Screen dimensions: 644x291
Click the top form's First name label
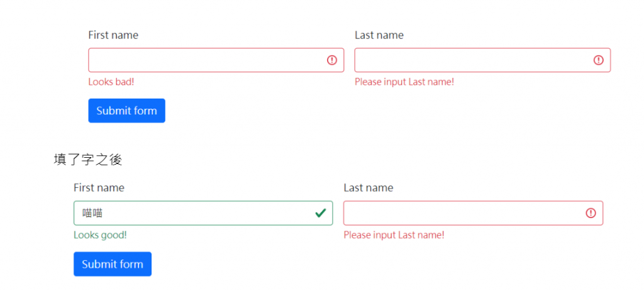(113, 35)
